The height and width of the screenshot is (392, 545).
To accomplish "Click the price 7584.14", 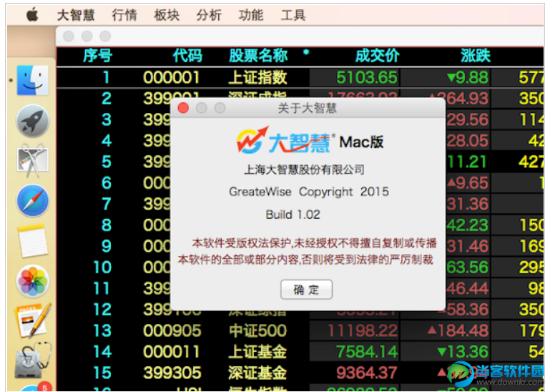I will point(367,352).
